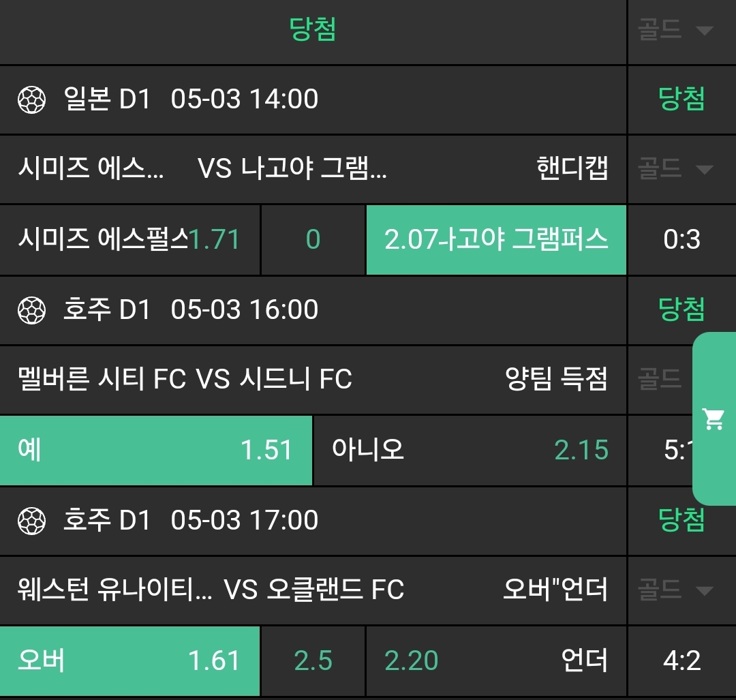
Task: Open 골드 dropdown in the 핸디캡 row
Action: (675, 169)
